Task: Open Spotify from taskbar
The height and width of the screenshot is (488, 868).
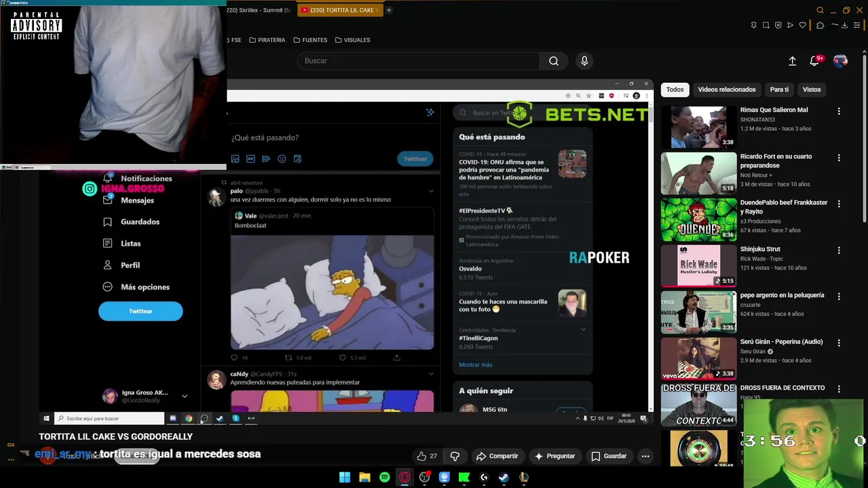Action: point(384,477)
